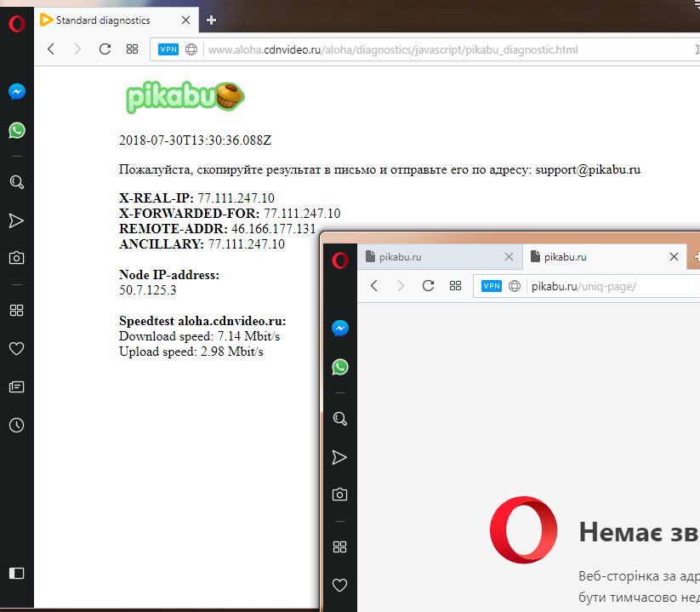Viewport: 700px width, 612px height.
Task: Open the Opera menu in the Standard diagnostics window
Action: coord(16,23)
